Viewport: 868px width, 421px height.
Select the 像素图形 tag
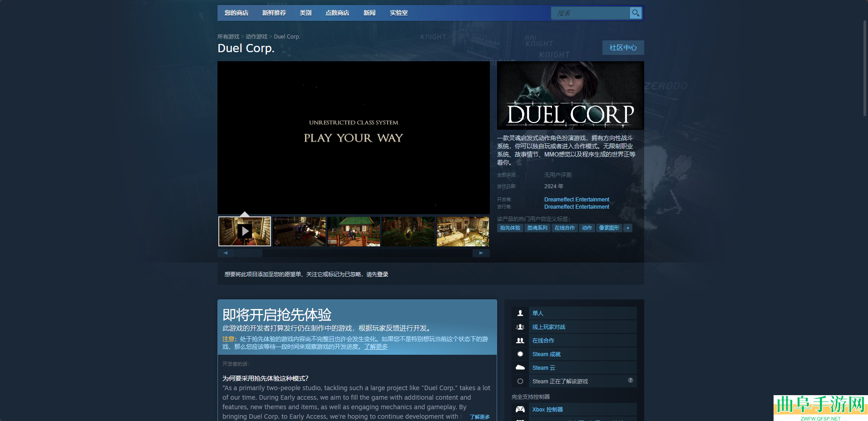point(609,228)
